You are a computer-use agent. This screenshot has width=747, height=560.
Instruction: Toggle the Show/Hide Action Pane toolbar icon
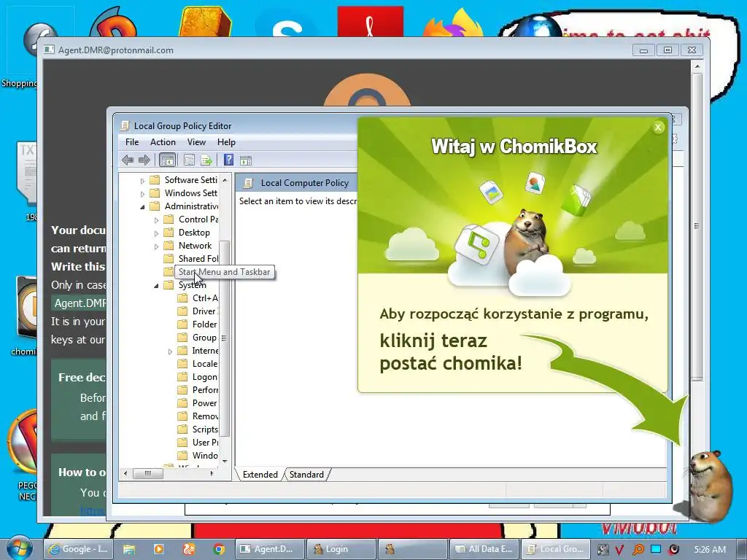pyautogui.click(x=246, y=160)
